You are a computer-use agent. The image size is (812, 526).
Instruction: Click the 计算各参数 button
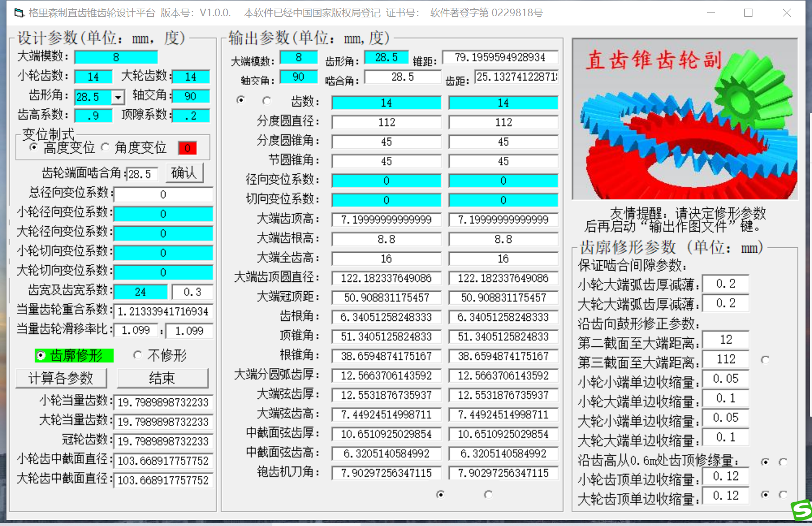click(x=61, y=378)
